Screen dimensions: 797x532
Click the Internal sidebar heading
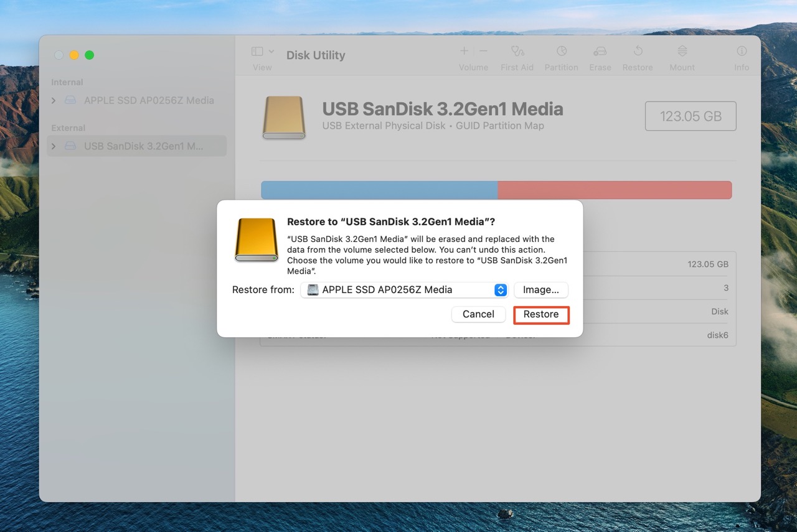[67, 82]
